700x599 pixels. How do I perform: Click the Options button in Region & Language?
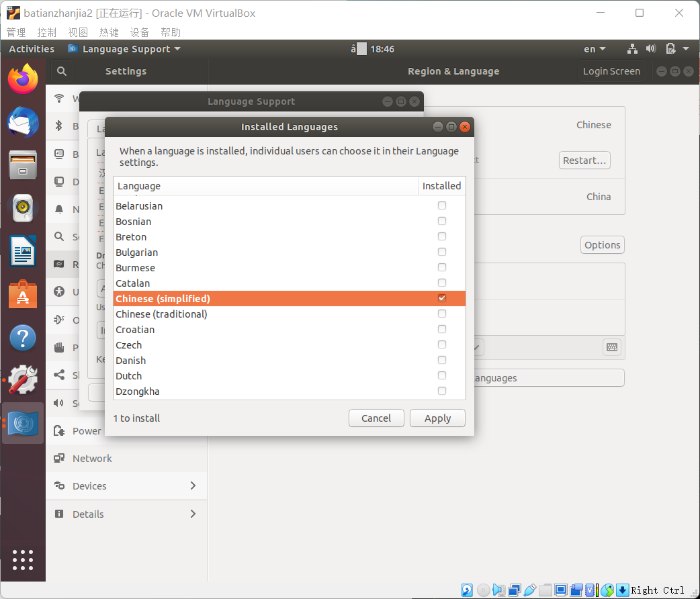tap(602, 245)
